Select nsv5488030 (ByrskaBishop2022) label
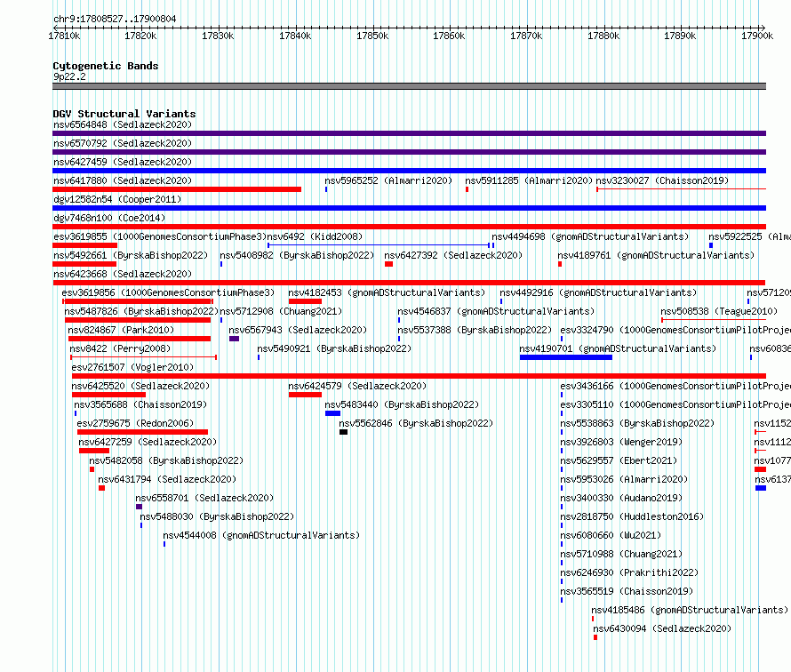The image size is (791, 672). click(217, 516)
